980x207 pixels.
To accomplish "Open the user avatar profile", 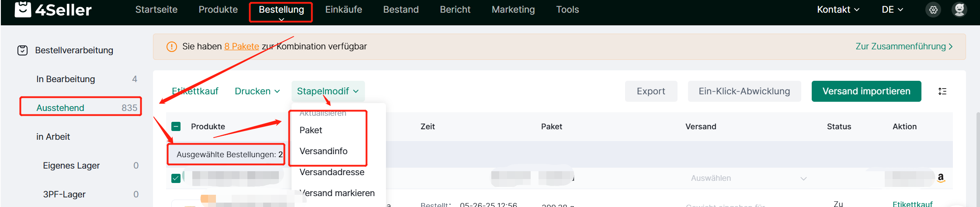I will click(959, 10).
